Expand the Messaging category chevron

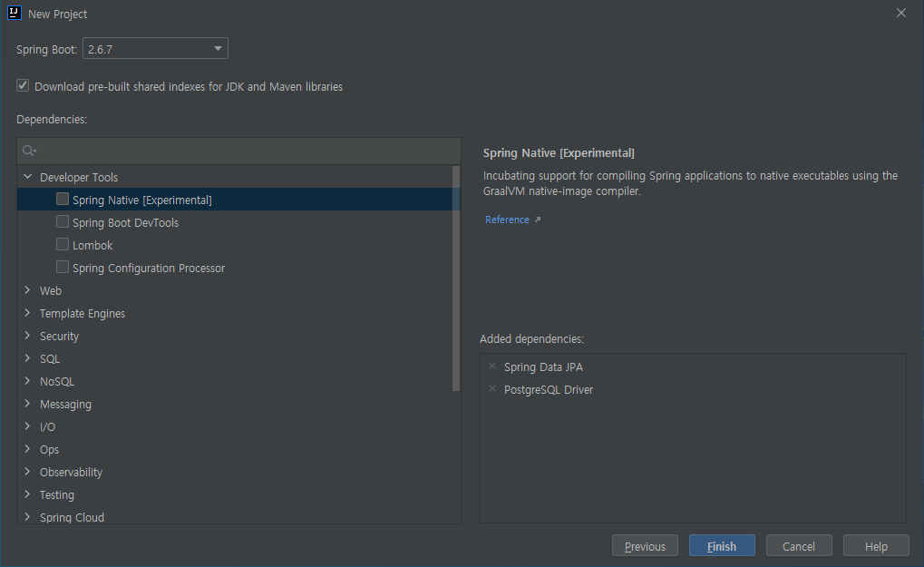pyautogui.click(x=28, y=404)
